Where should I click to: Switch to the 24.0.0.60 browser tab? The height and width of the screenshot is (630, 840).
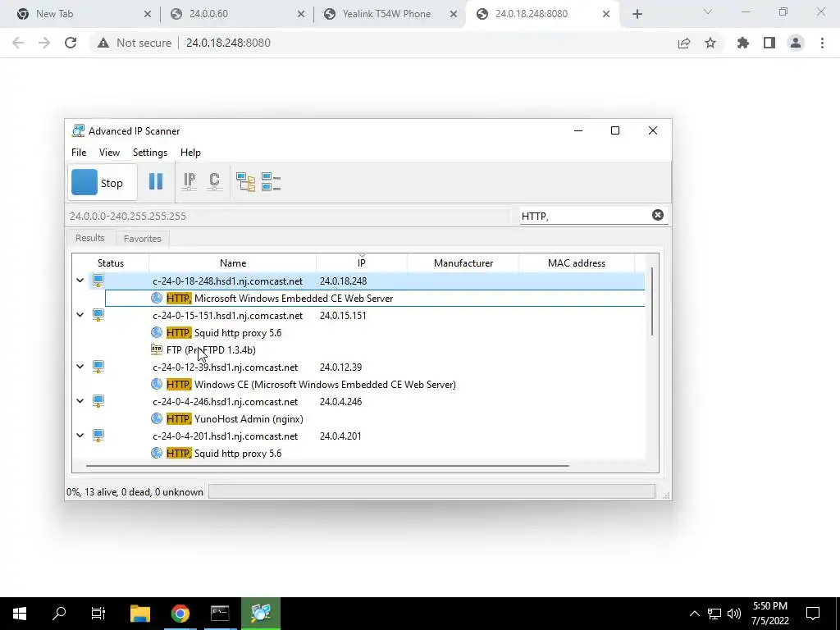click(x=208, y=14)
